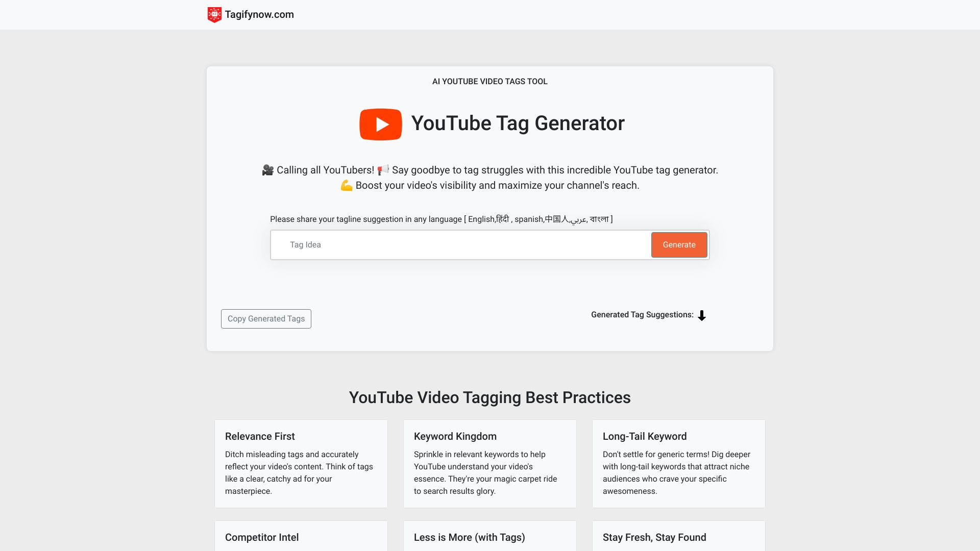The image size is (980, 551).
Task: Click the Generated Tag Suggestions arrow icon
Action: click(702, 315)
